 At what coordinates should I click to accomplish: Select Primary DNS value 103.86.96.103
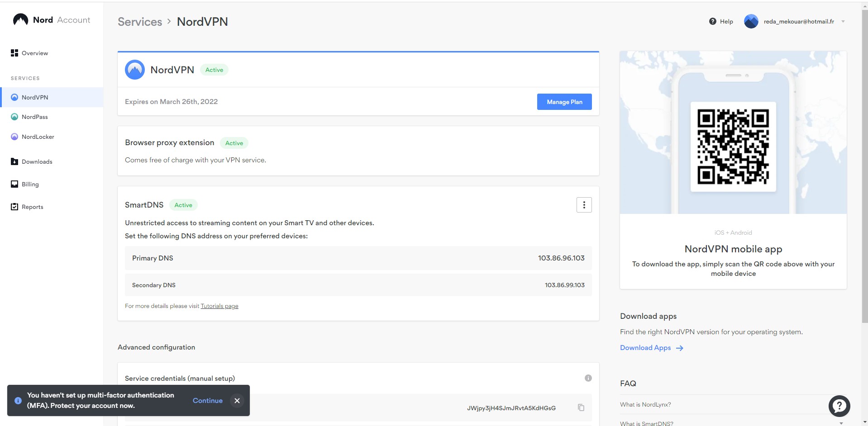[561, 258]
